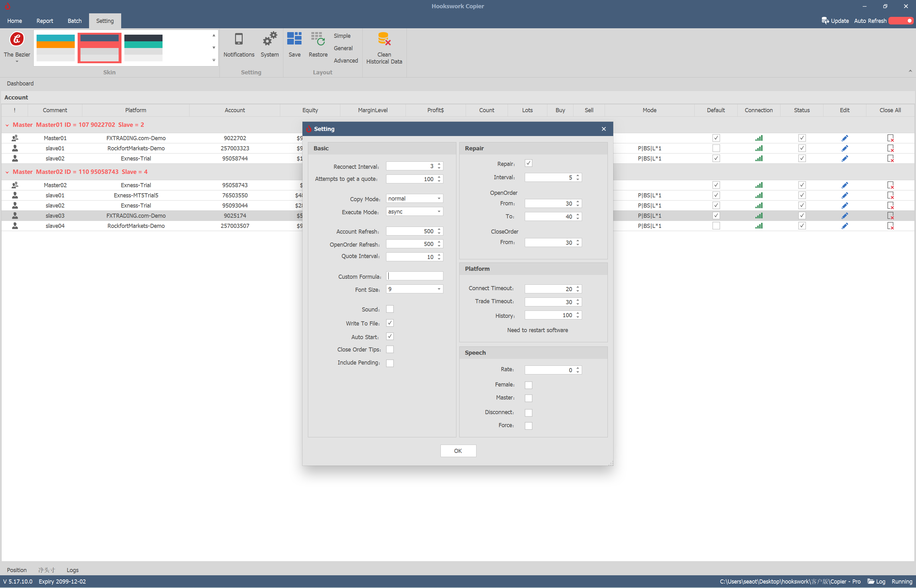The image size is (916, 588).
Task: Open the Log folder icon in status bar
Action: (x=871, y=582)
